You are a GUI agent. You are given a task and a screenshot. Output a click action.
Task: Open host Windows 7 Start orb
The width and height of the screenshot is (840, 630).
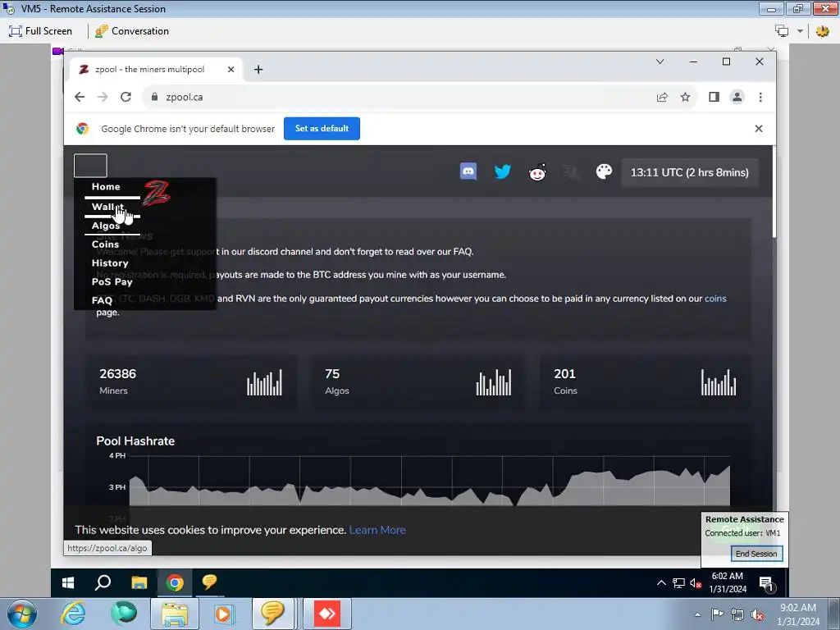click(22, 614)
